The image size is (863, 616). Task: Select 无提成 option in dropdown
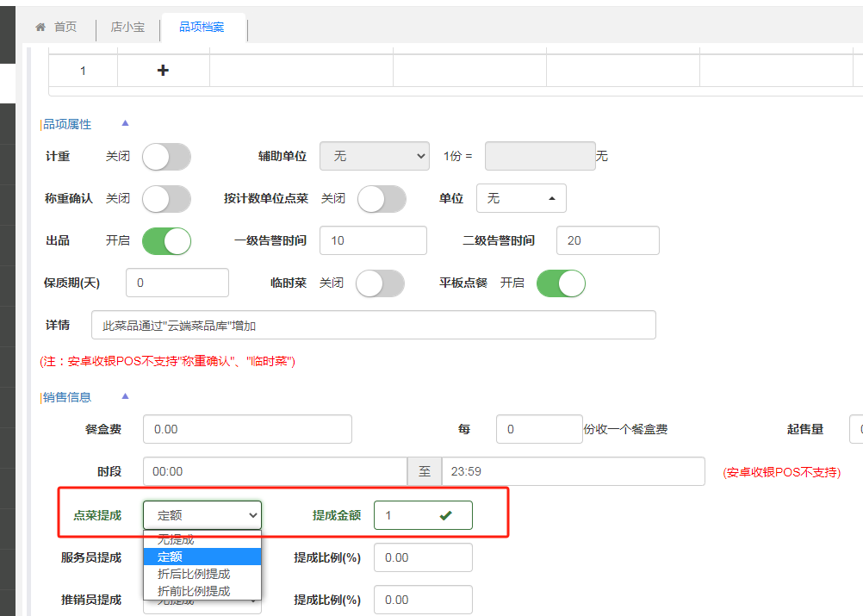[x=176, y=540]
